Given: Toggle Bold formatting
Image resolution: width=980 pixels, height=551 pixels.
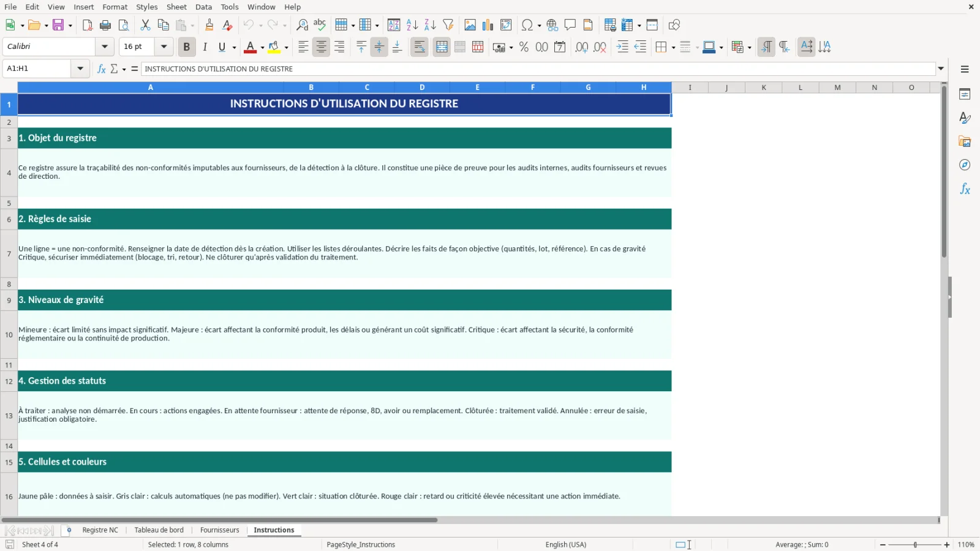Looking at the screenshot, I should (187, 47).
